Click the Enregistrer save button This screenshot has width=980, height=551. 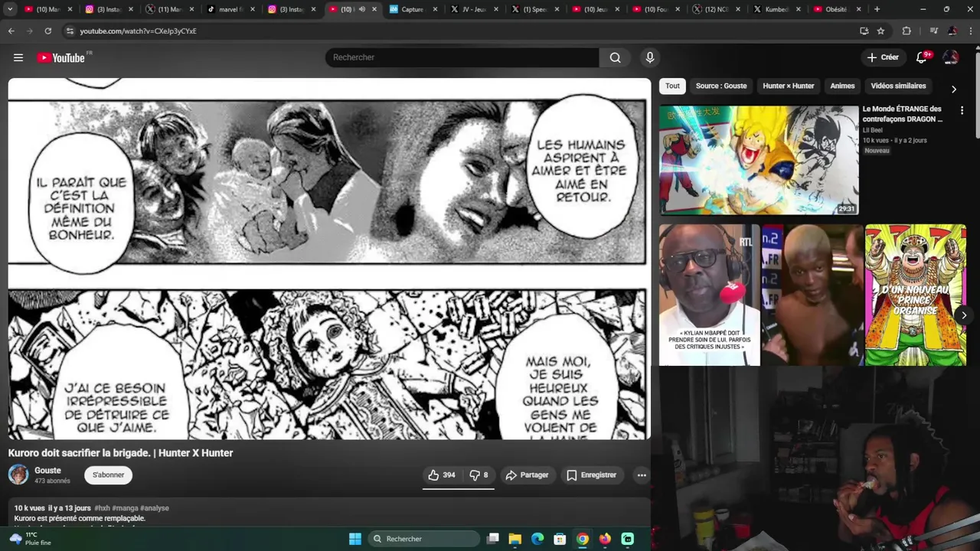click(x=591, y=475)
